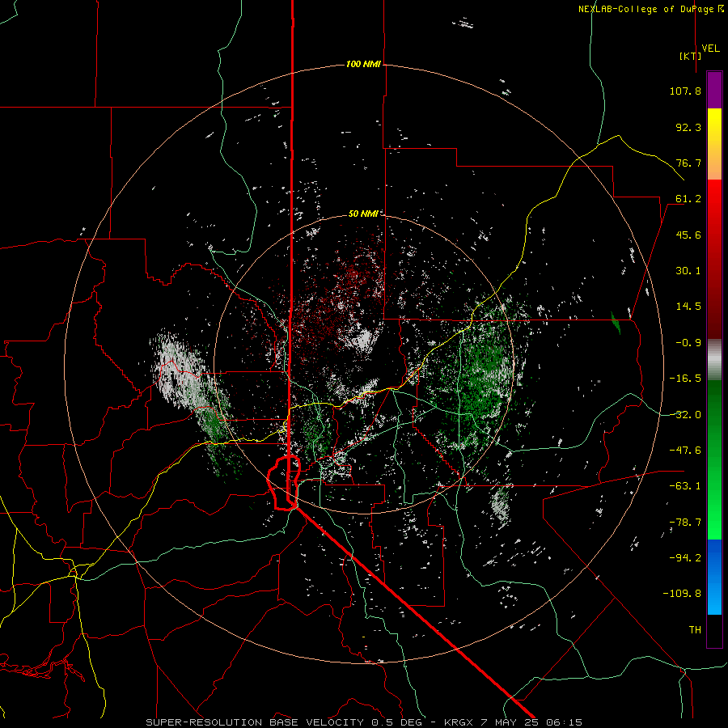Screen dimensions: 728x728
Task: Click the -109.8 legend value
Action: [x=682, y=594]
